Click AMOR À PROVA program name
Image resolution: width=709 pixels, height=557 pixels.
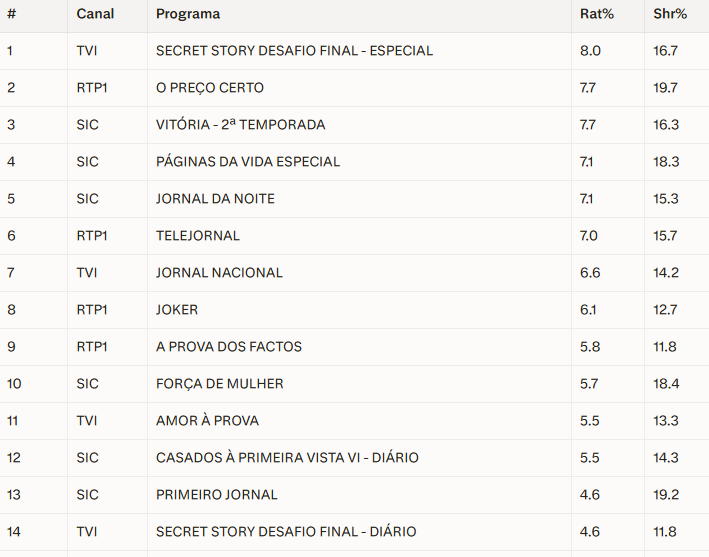click(x=208, y=420)
